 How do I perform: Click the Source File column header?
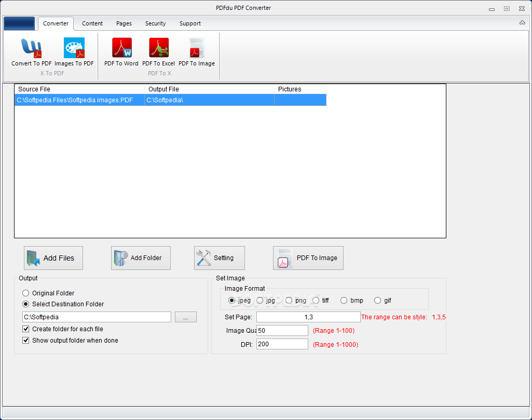point(79,89)
